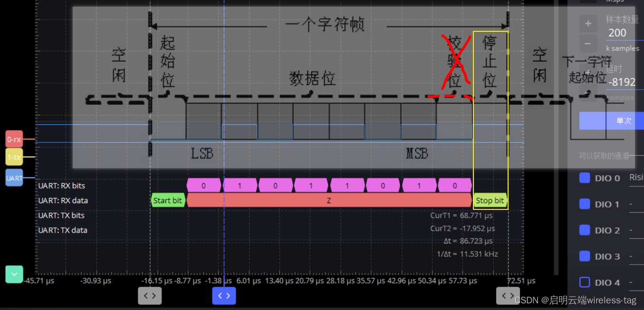644x310 pixels.
Task: Toggle DIO 3 channel checkbox
Action: coord(585,256)
